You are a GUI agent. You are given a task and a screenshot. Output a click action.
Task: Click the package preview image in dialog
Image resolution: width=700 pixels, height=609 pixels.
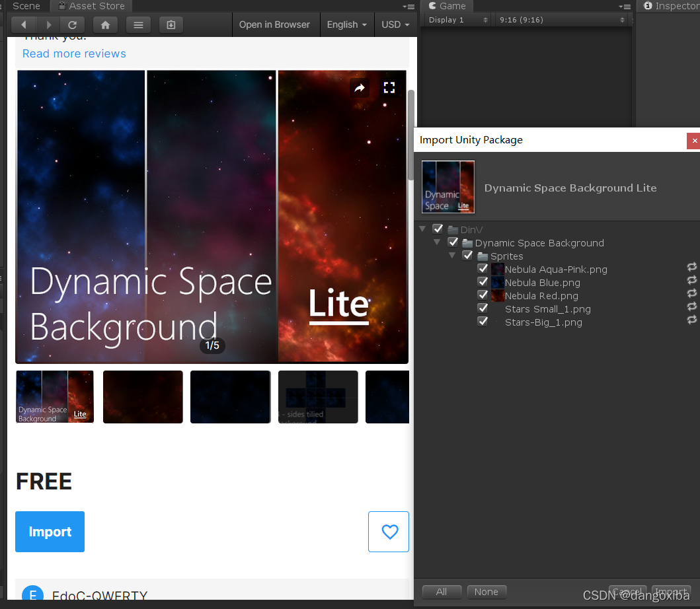point(448,187)
